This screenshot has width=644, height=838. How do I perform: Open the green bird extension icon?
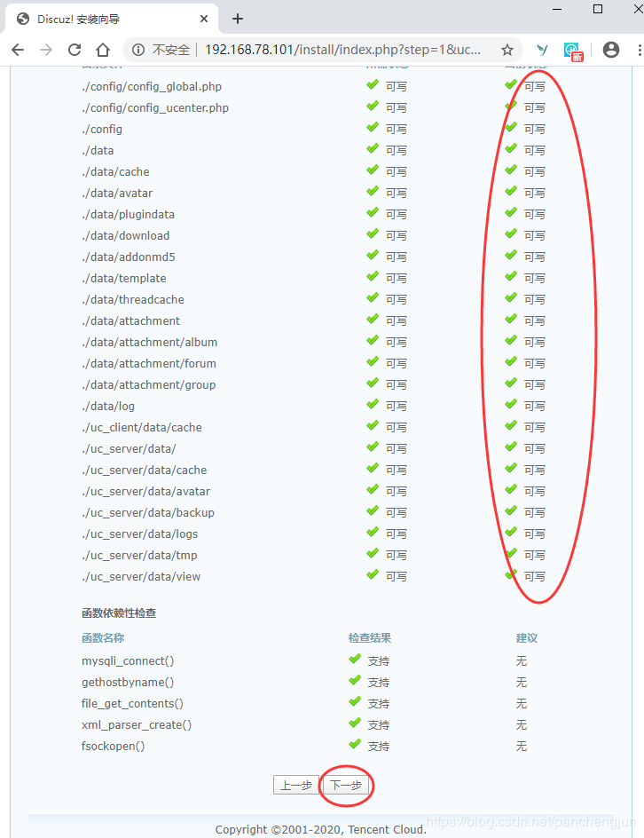click(x=543, y=50)
